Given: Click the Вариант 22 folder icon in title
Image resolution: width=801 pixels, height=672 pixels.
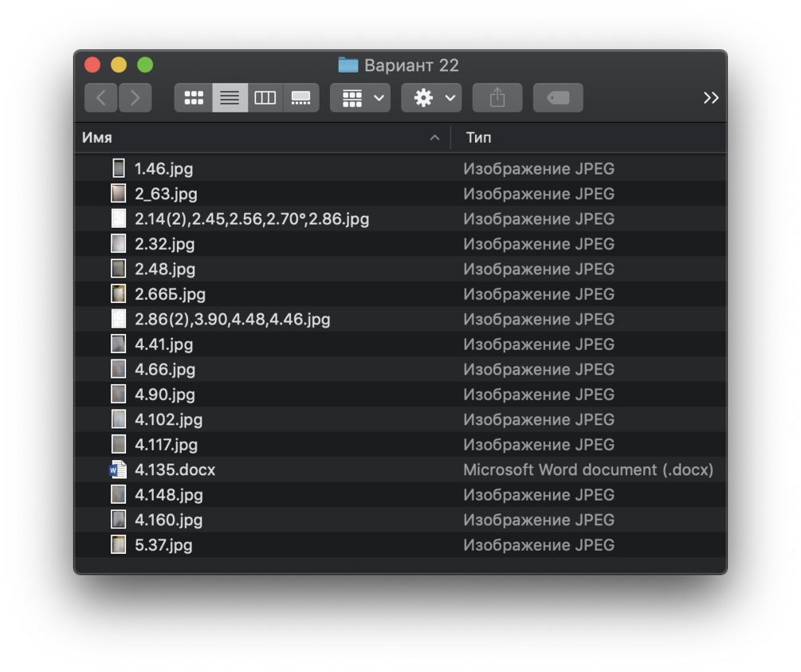Looking at the screenshot, I should (x=347, y=65).
